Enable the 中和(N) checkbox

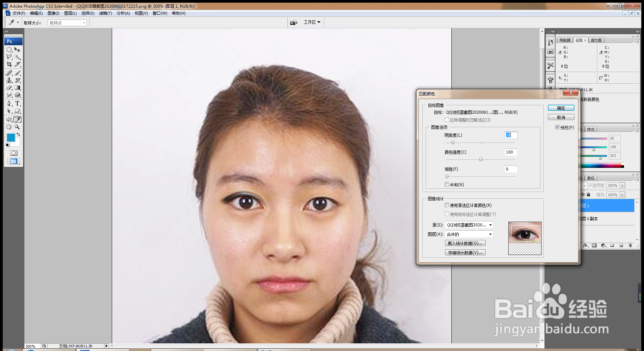(x=447, y=184)
